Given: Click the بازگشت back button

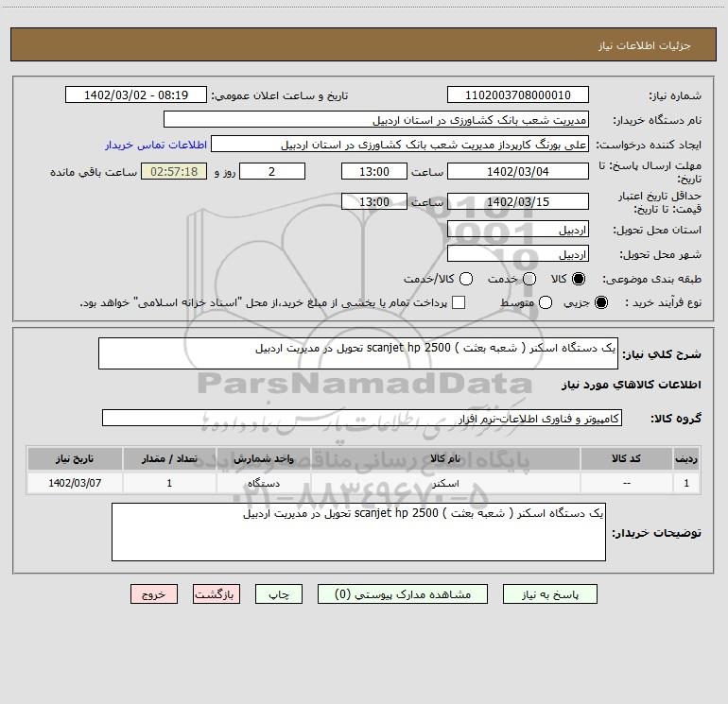Looking at the screenshot, I should (217, 594).
